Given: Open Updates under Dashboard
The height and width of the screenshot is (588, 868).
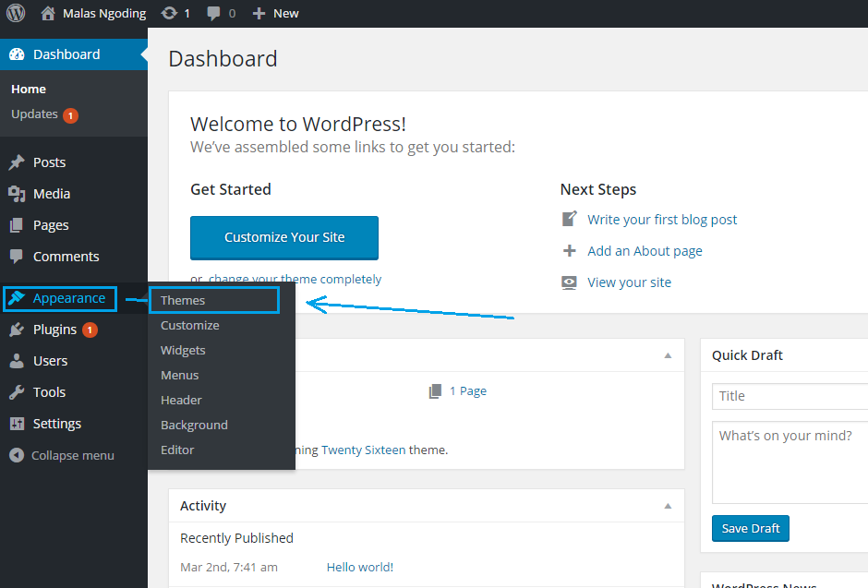Looking at the screenshot, I should (34, 114).
